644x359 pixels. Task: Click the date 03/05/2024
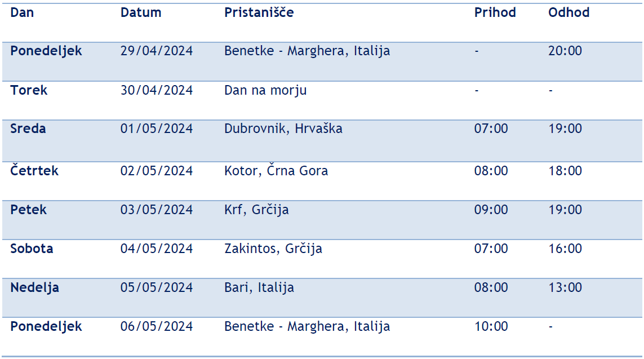click(x=156, y=210)
